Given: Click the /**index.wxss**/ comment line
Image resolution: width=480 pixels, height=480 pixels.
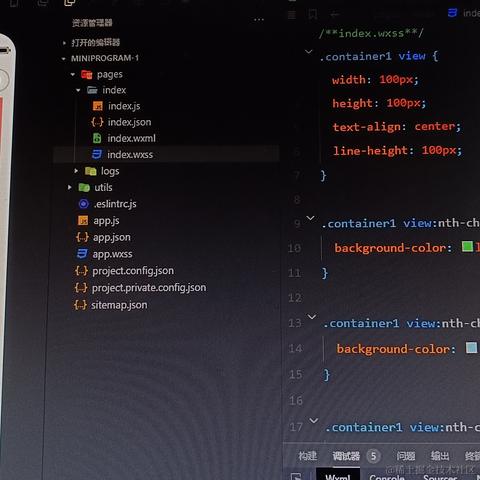Looking at the screenshot, I should [371, 33].
